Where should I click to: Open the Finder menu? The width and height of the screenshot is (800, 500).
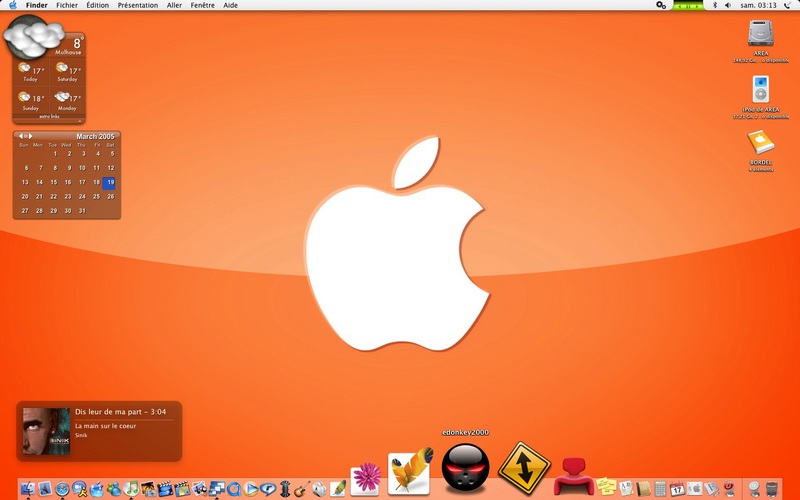(x=37, y=5)
